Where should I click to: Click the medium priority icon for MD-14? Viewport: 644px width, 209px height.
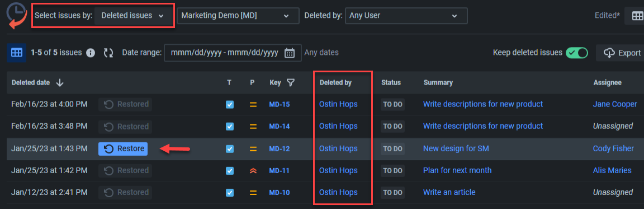click(x=253, y=127)
